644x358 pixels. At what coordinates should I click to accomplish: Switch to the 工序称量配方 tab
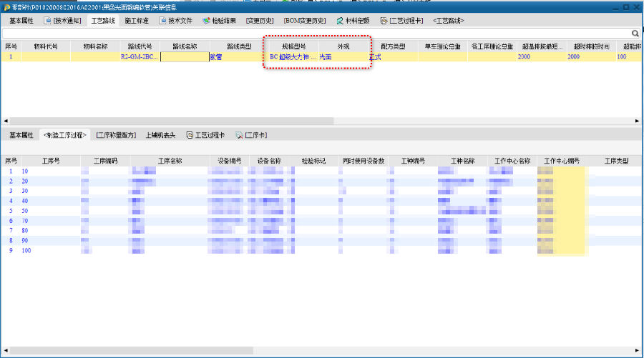117,135
